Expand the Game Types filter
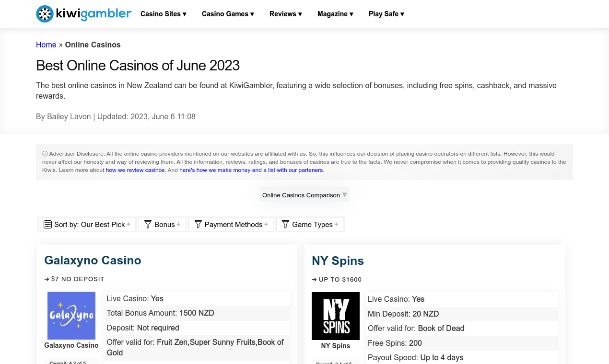Viewport: 609px width, 364px height. click(x=310, y=224)
